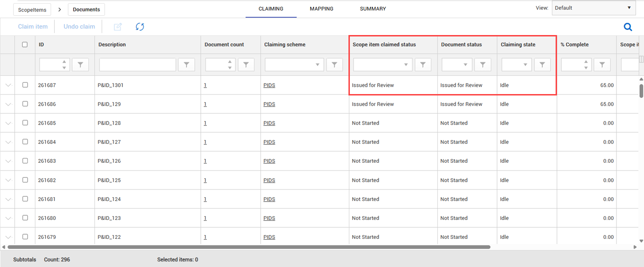Toggle the select-all checkbox in header
Viewport: 644px width, 267px height.
click(25, 45)
